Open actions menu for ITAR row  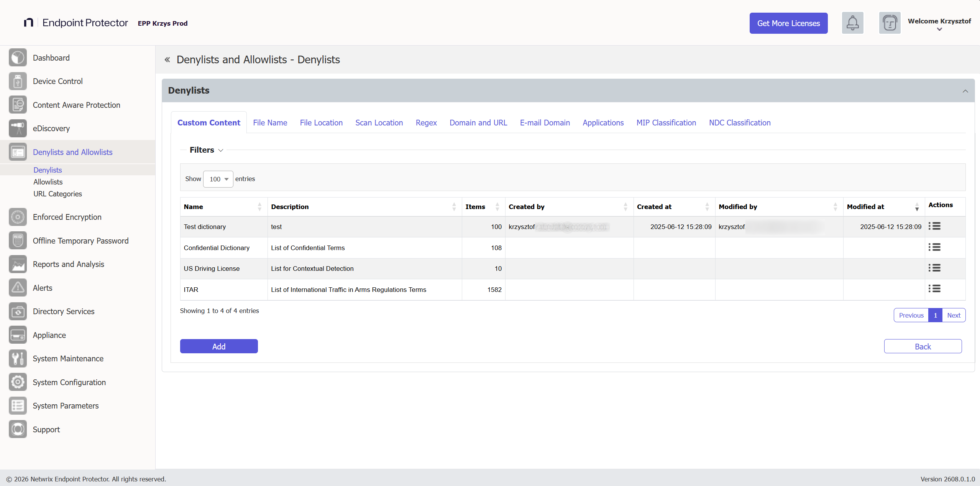coord(934,289)
